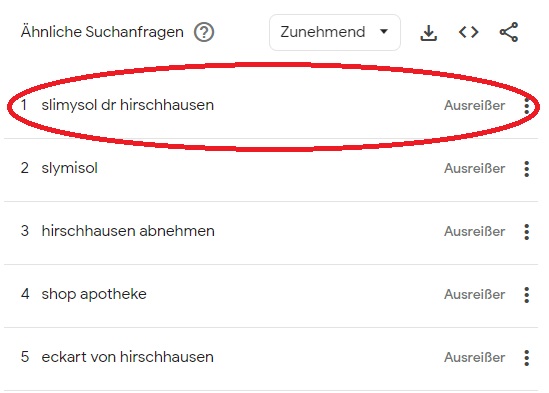Click Ausreißer label next to shop apotheke
This screenshot has width=549, height=393.
(474, 295)
